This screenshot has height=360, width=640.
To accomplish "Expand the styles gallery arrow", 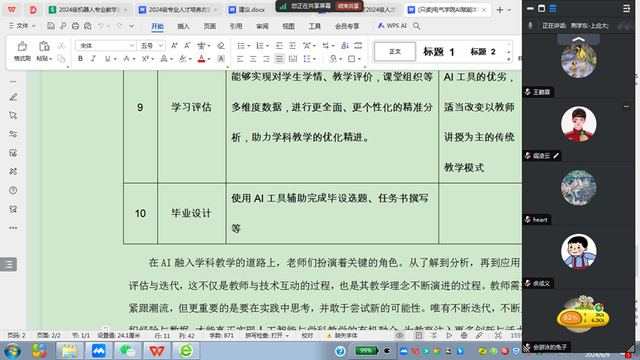I will (x=509, y=59).
